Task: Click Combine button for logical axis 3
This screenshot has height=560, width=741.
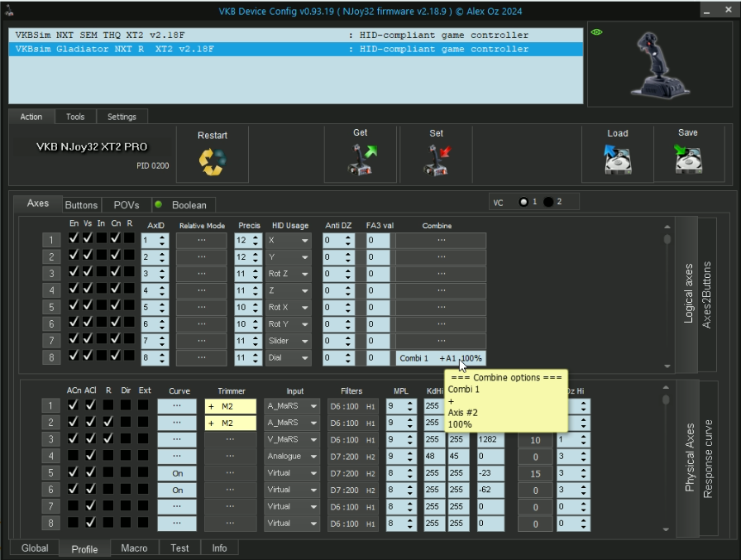Action: click(441, 274)
